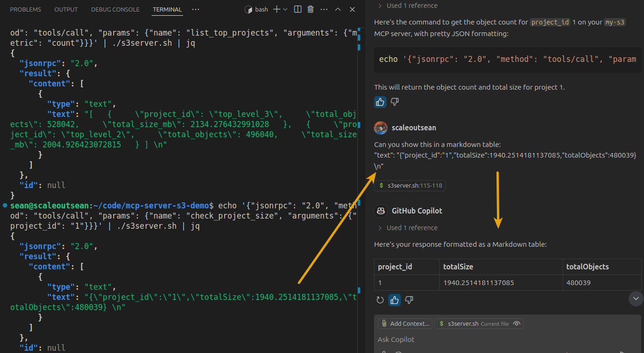Select the bash terminal instance
Screen dimensions: 644x353
(256, 9)
